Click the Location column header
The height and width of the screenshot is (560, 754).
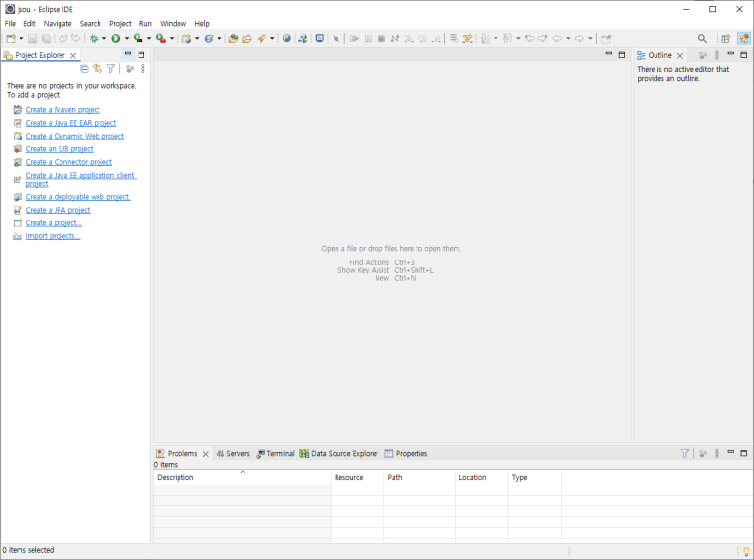click(x=481, y=478)
